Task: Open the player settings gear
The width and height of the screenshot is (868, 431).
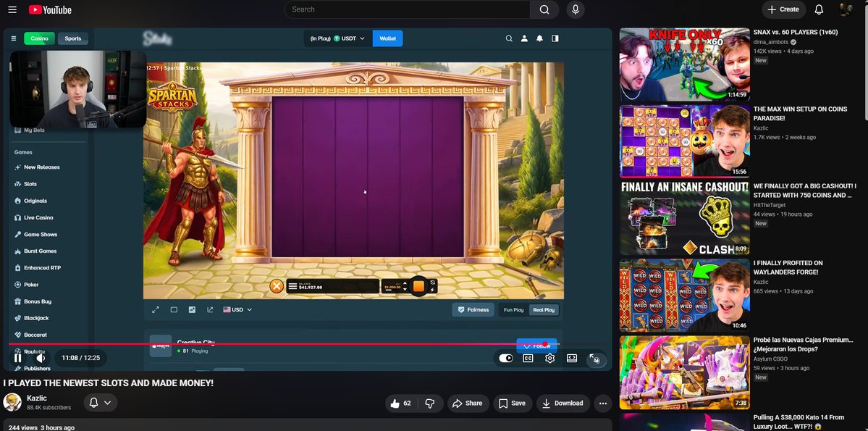Action: pyautogui.click(x=549, y=359)
